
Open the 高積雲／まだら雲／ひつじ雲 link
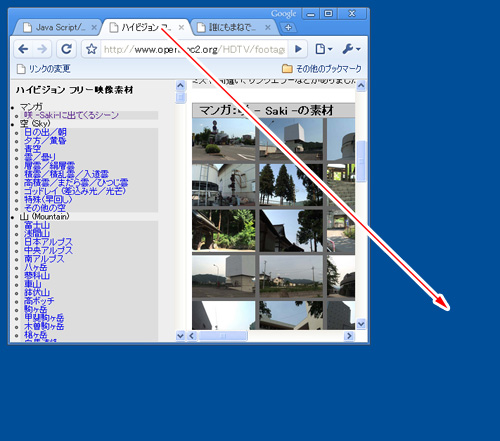tap(76, 183)
